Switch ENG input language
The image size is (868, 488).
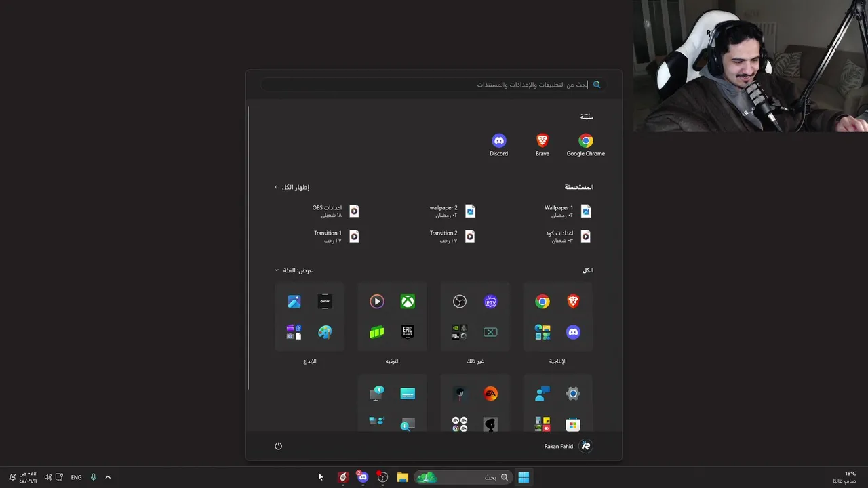click(76, 477)
